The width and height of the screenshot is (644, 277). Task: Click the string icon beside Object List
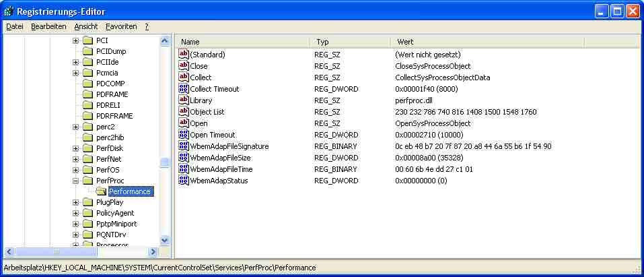tap(184, 111)
